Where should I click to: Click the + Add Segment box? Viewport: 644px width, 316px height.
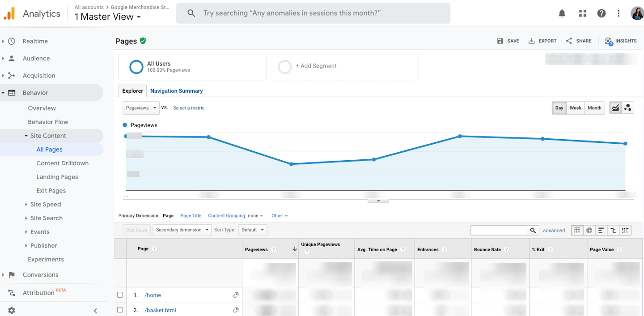click(x=345, y=67)
